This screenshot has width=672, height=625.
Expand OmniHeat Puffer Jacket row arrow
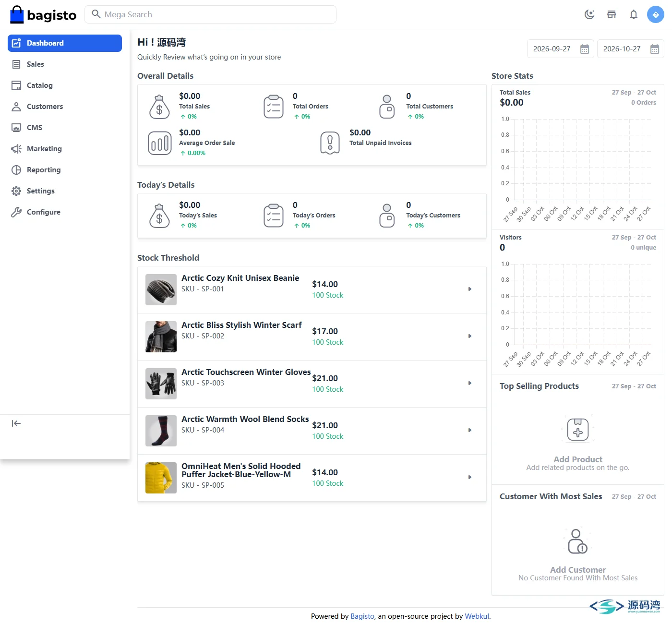470,477
